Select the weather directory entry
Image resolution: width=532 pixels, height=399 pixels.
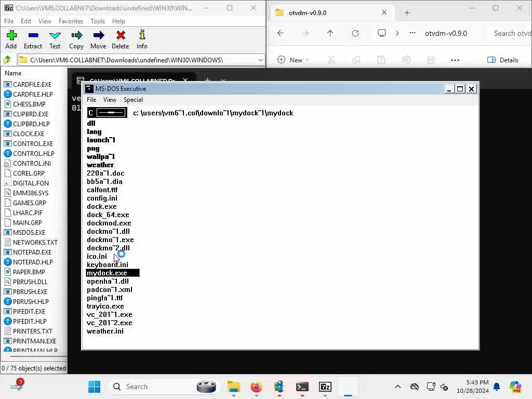coord(100,165)
